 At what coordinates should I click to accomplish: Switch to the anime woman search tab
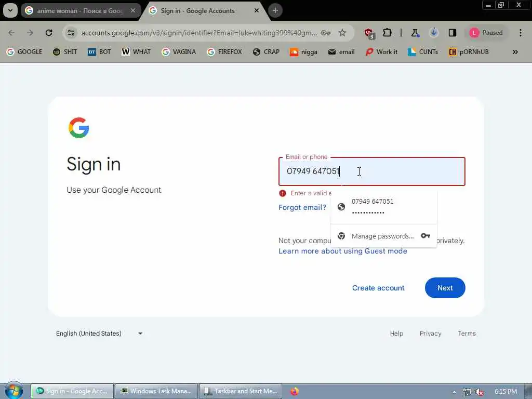tap(81, 10)
